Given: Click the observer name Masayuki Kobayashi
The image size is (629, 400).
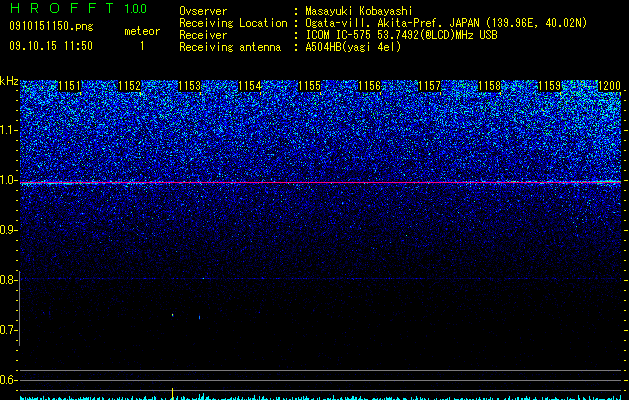Looking at the screenshot, I should point(359,11).
